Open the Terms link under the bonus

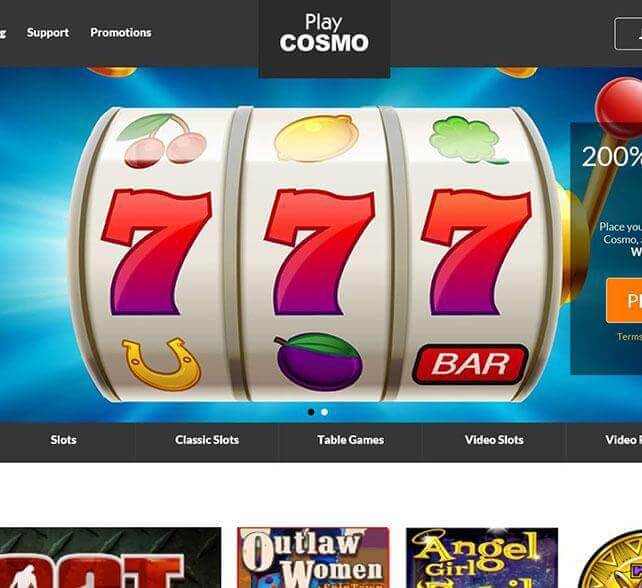click(629, 336)
